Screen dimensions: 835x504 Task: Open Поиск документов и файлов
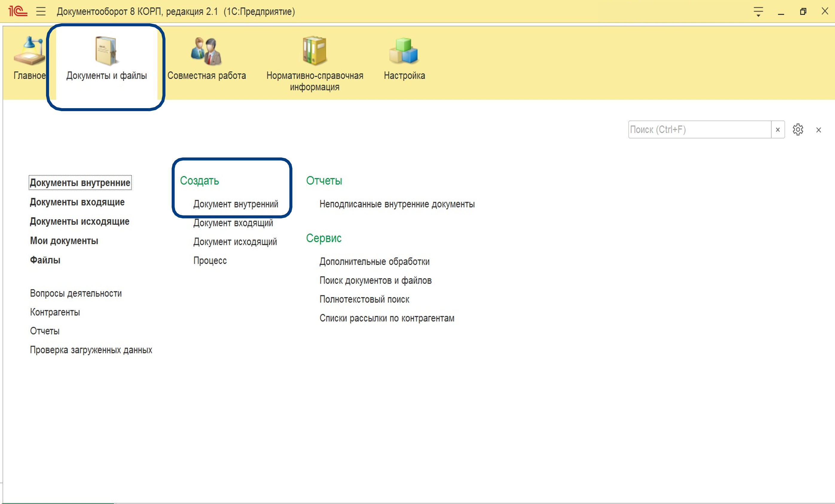tap(375, 281)
